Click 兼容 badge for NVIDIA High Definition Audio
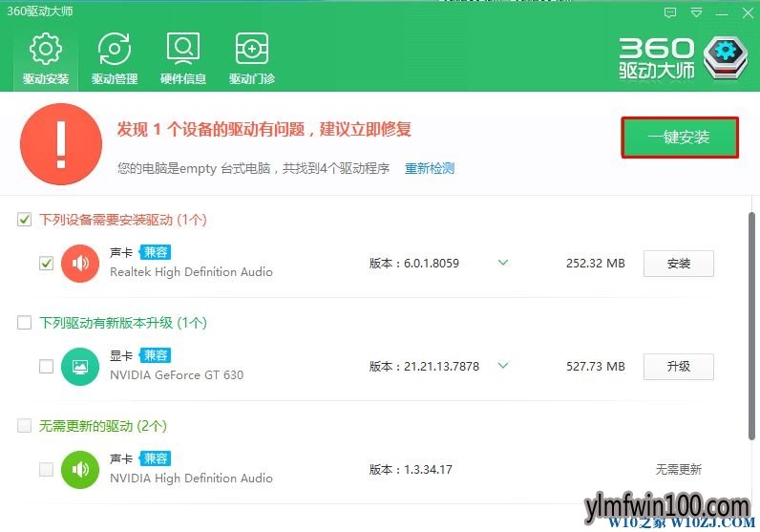 point(155,458)
